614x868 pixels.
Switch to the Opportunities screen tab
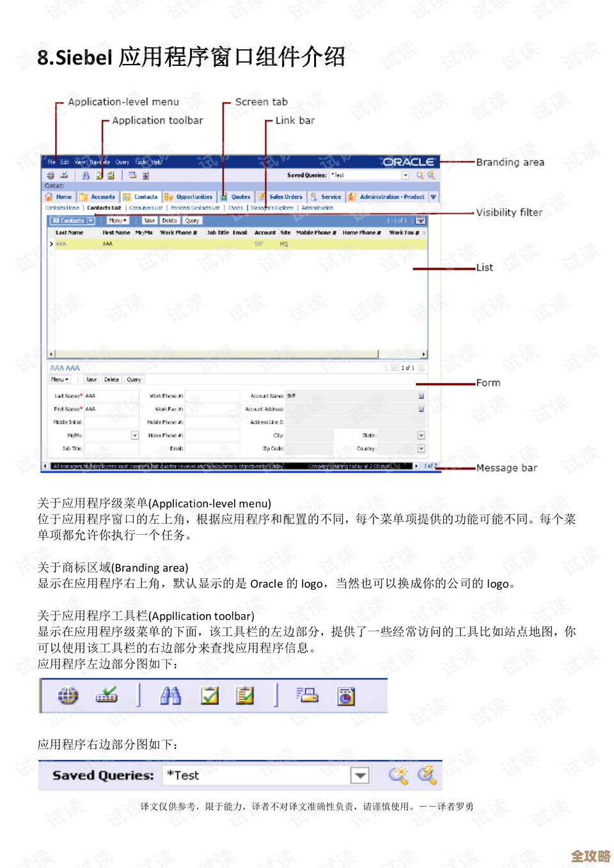[x=194, y=197]
